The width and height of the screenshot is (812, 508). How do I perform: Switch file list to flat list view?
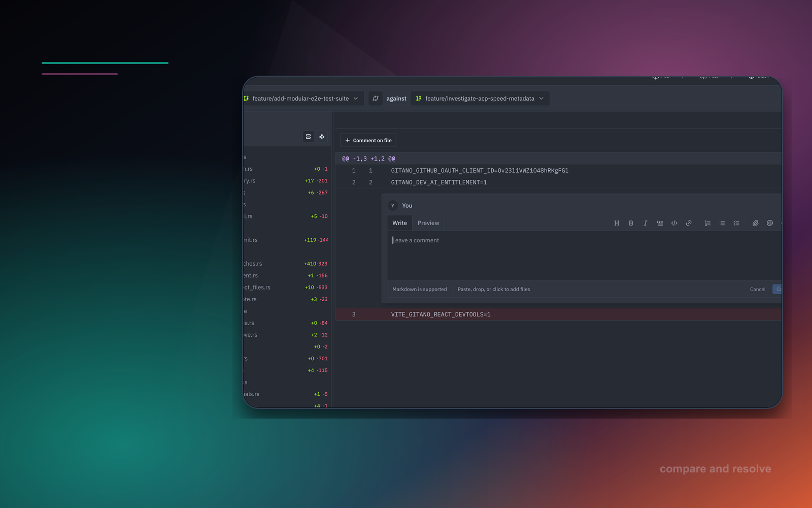click(308, 137)
